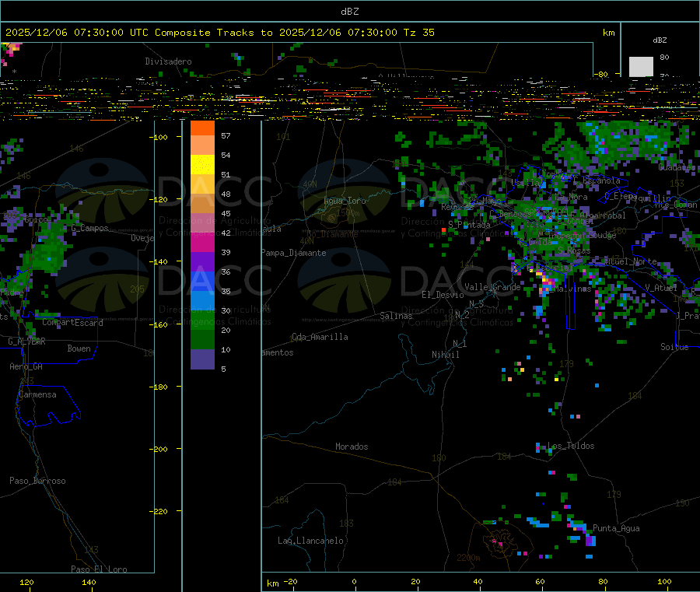Select the 2200m elevation contour label
700x592 pixels.
[x=468, y=558]
